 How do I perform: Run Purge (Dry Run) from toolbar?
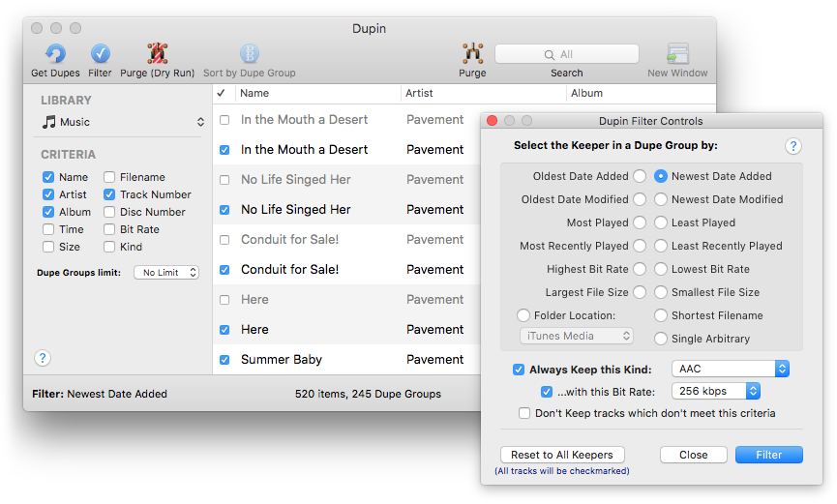coord(157,53)
